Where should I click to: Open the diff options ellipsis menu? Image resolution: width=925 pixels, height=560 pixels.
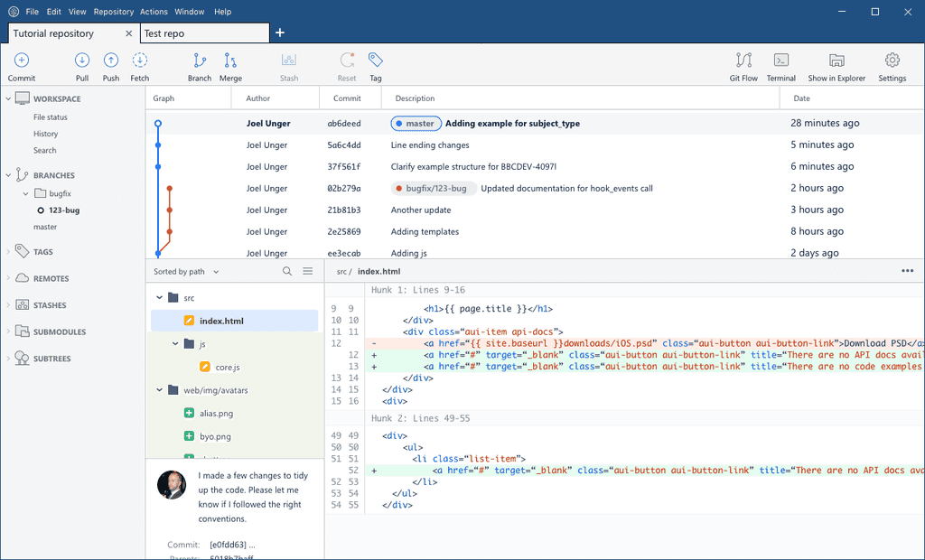[907, 270]
